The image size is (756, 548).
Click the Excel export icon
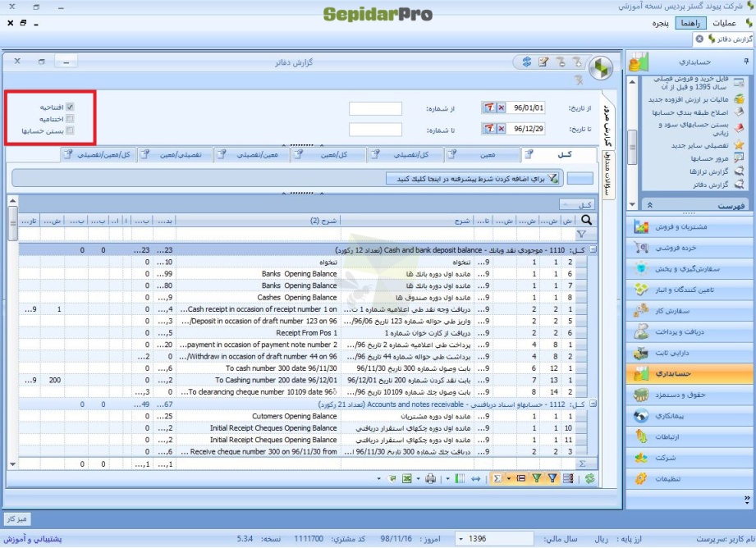[x=407, y=478]
